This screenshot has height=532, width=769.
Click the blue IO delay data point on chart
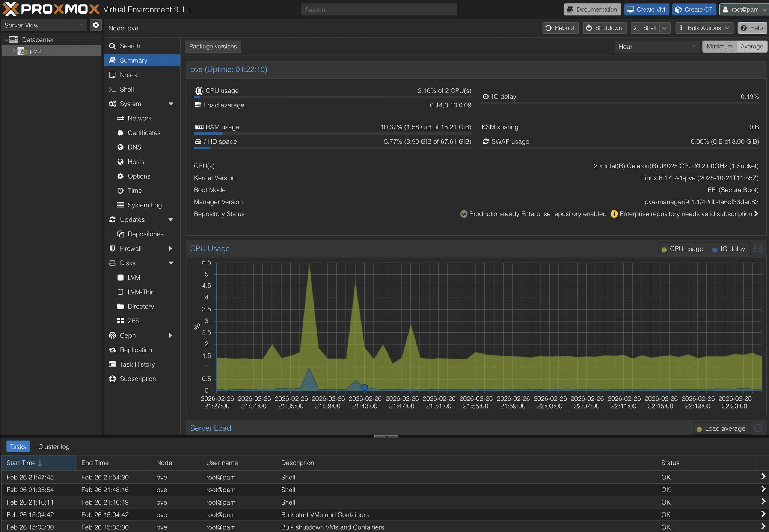click(365, 387)
